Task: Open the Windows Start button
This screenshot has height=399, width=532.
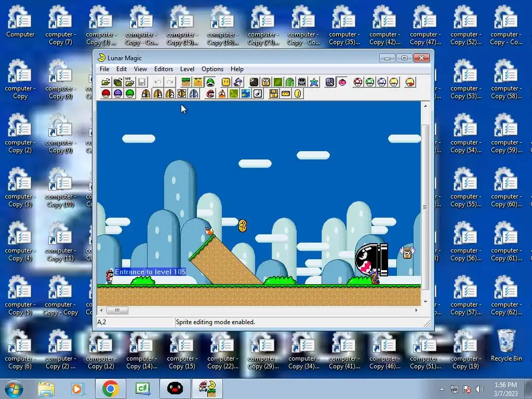Action: tap(14, 389)
